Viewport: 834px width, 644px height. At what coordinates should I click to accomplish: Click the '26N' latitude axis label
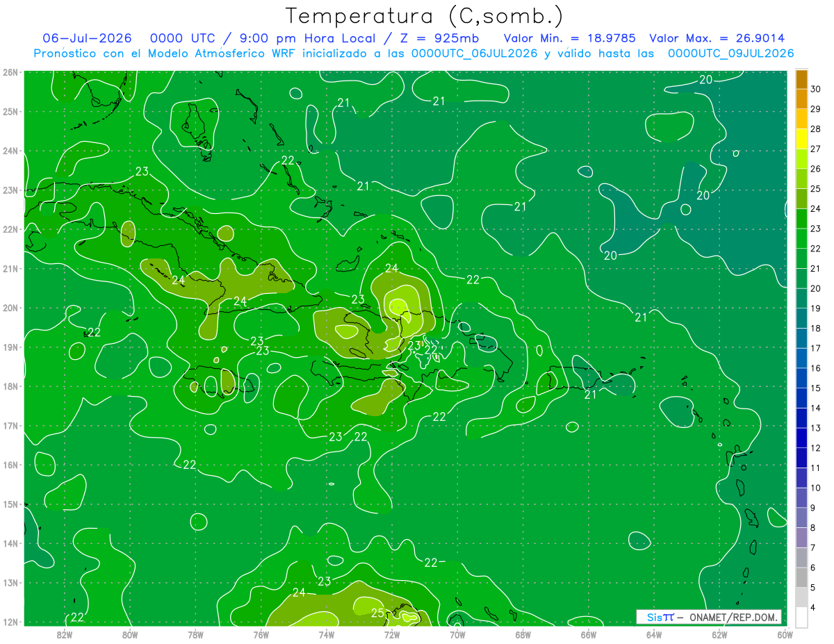(x=10, y=72)
